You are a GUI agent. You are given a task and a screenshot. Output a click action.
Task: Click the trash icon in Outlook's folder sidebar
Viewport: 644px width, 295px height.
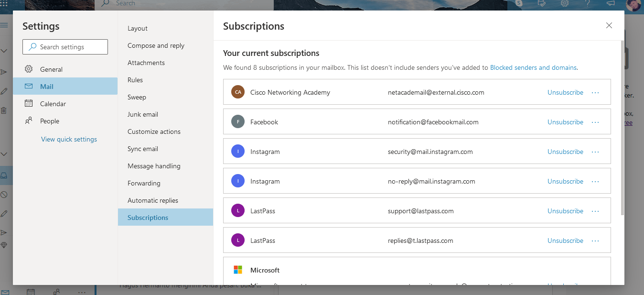(x=4, y=110)
